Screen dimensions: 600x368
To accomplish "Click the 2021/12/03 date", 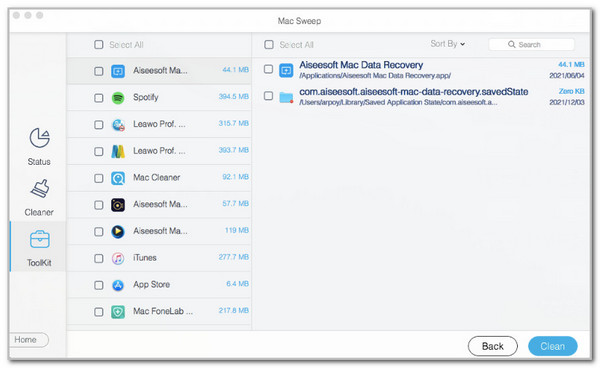I will click(x=567, y=103).
